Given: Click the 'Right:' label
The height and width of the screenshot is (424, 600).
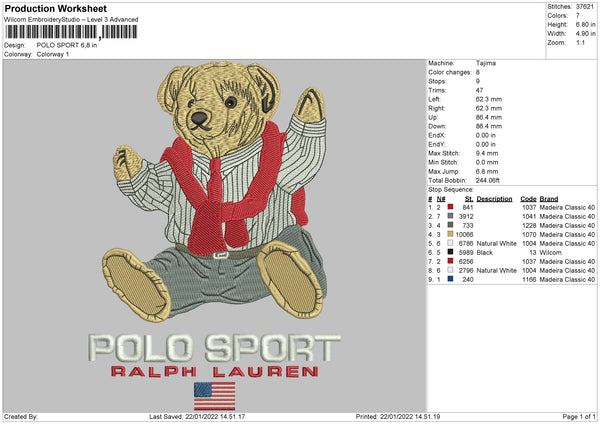Looking at the screenshot, I should pyautogui.click(x=436, y=108).
